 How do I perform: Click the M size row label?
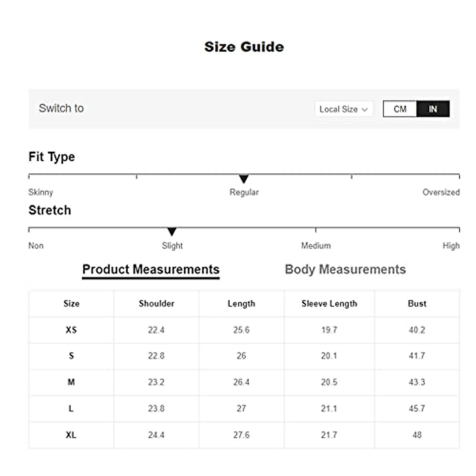pos(71,382)
